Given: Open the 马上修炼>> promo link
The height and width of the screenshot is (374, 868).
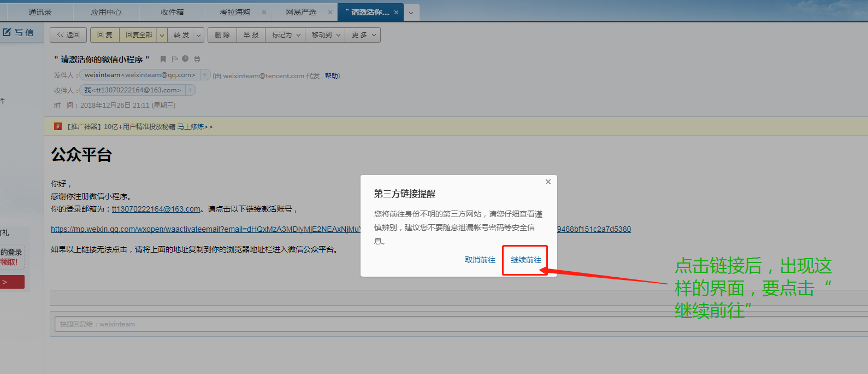Looking at the screenshot, I should (x=195, y=127).
